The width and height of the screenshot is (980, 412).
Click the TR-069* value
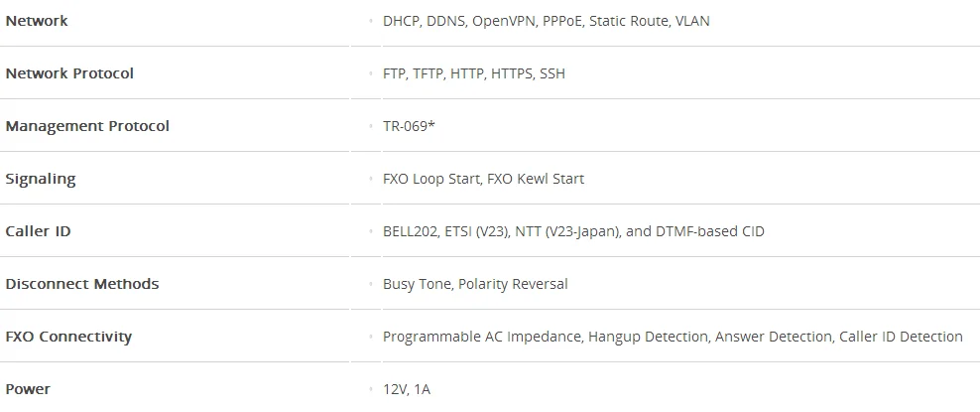pyautogui.click(x=409, y=126)
